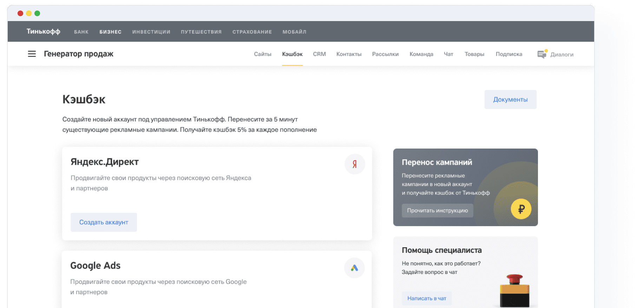
Task: Switch to the Товары tab
Action: [x=474, y=54]
